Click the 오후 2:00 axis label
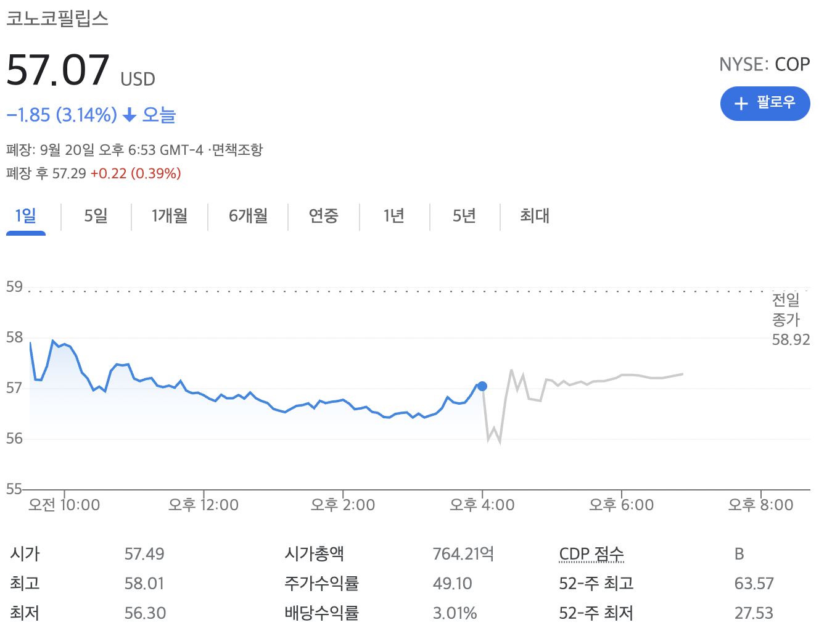Image resolution: width=840 pixels, height=633 pixels. 343,505
